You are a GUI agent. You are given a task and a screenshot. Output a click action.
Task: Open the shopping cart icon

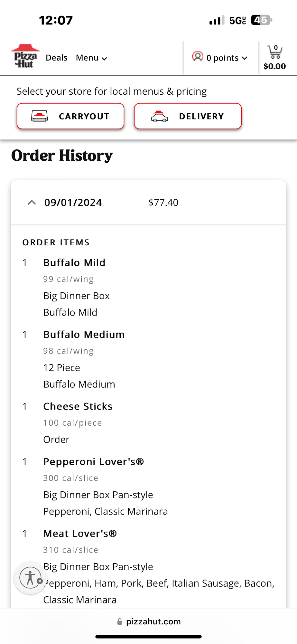click(x=274, y=52)
